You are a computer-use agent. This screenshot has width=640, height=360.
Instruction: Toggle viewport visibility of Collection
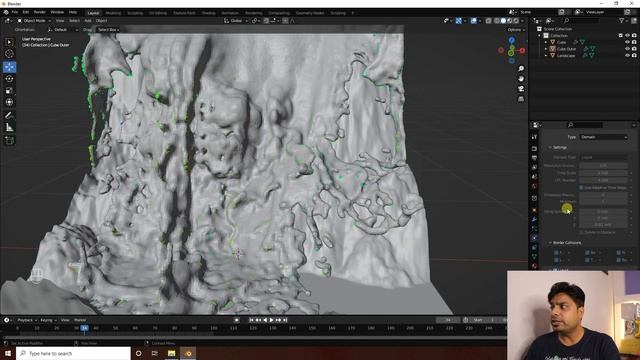coord(627,36)
